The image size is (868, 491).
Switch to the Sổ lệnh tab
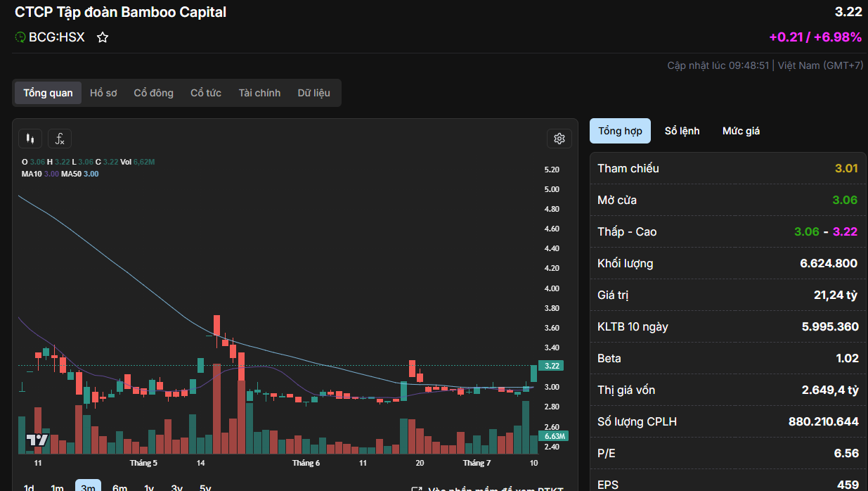click(x=682, y=131)
